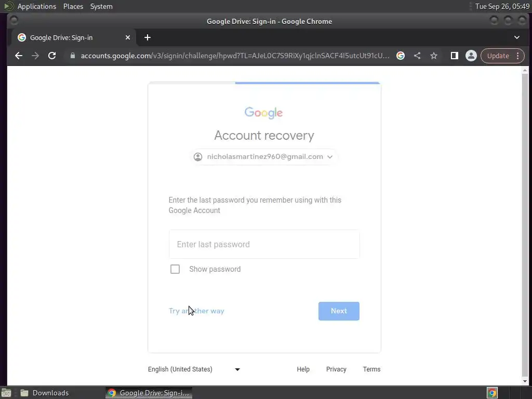Switch to Google Drive: Sign-in taskbar item
The width and height of the screenshot is (532, 399).
149,393
